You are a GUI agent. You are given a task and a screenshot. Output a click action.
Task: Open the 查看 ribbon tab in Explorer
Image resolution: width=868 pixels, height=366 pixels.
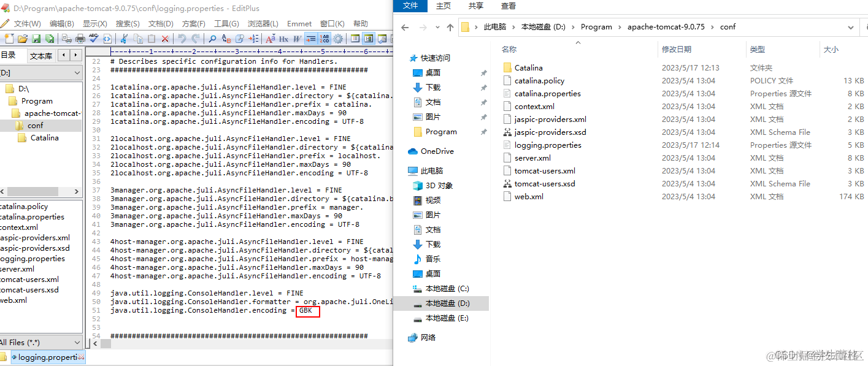509,6
